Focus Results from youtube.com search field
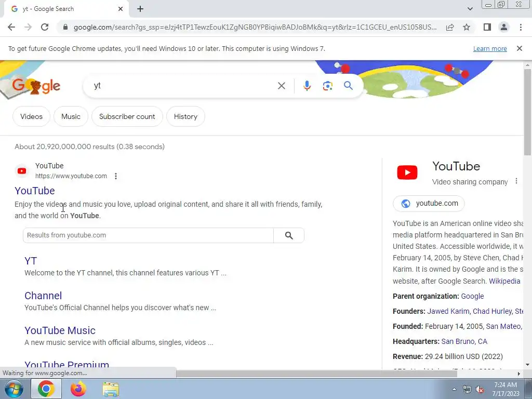Screen dimensions: 532x399 pyautogui.click(x=148, y=235)
